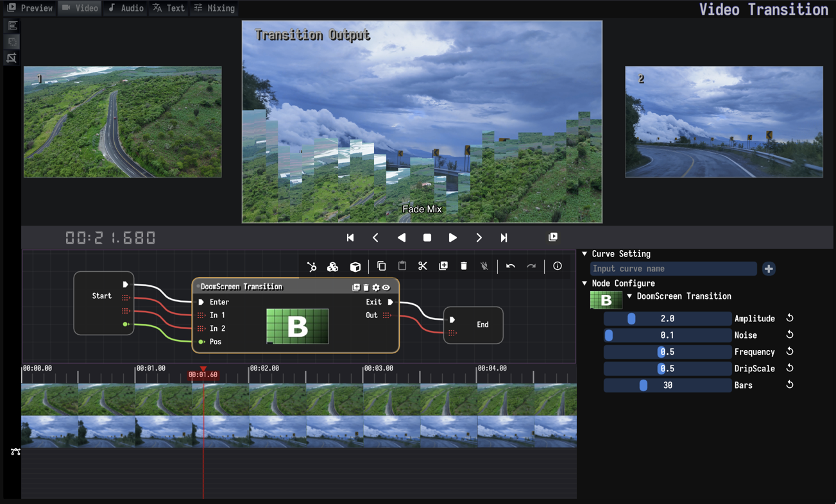Redo action in node editor
Viewport: 836px width, 504px height.
[x=531, y=266]
